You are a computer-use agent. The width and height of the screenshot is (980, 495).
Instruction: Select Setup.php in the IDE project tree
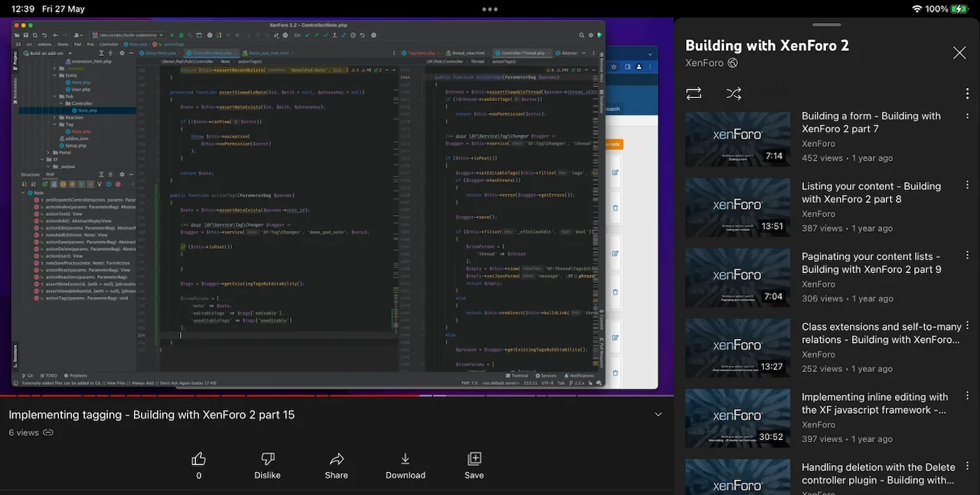pos(73,145)
